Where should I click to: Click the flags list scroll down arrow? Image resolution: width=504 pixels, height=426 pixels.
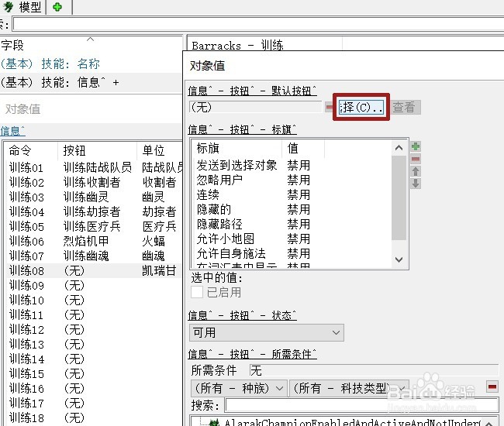[399, 259]
